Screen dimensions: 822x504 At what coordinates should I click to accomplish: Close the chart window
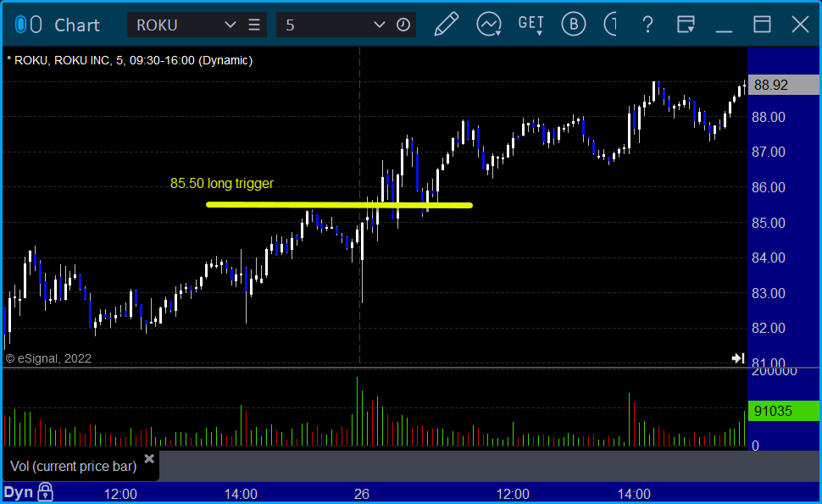[800, 24]
